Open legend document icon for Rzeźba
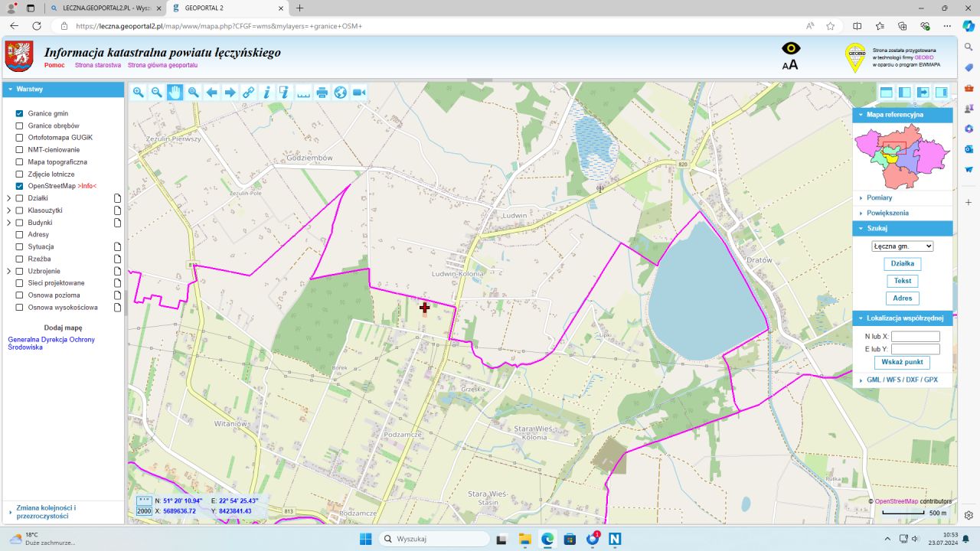Image resolution: width=980 pixels, height=551 pixels. 118,259
